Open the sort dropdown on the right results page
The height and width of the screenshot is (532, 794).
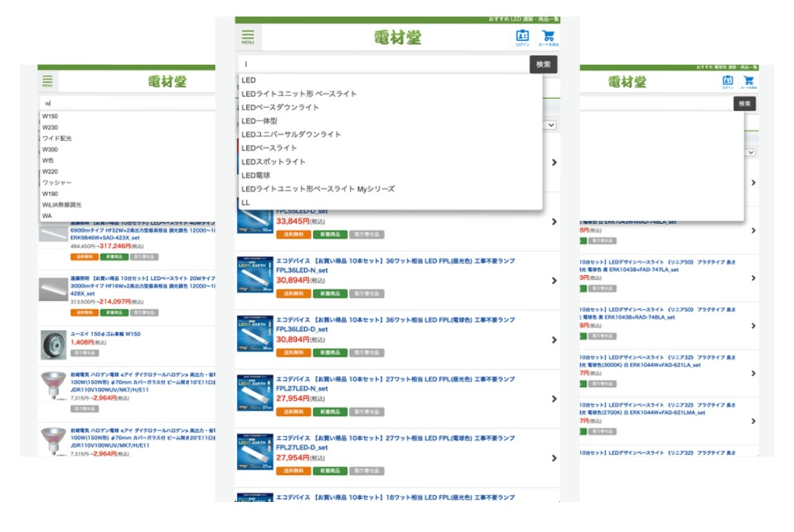coord(750,152)
